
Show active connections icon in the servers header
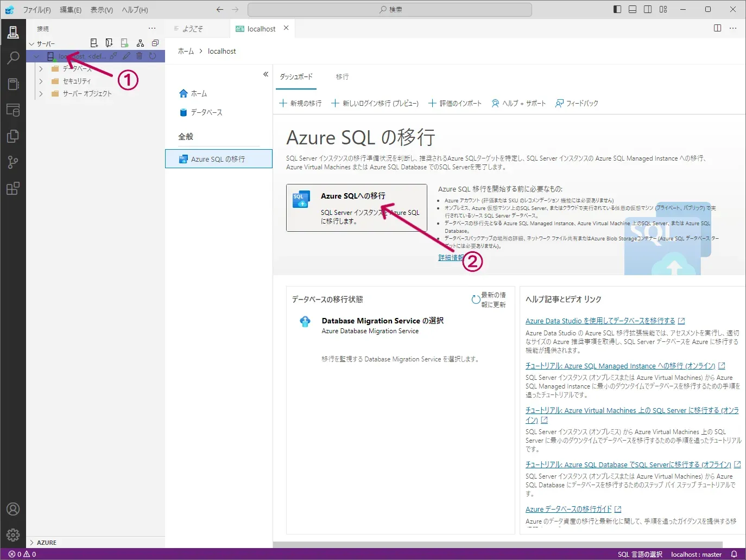tap(124, 43)
